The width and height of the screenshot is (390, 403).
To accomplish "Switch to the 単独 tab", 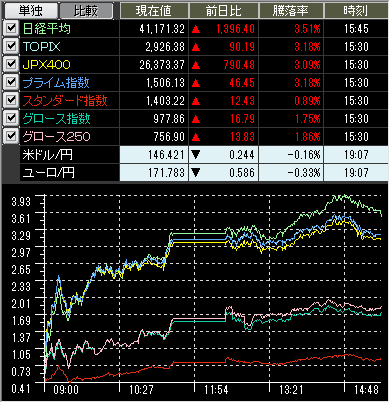I will tap(30, 11).
